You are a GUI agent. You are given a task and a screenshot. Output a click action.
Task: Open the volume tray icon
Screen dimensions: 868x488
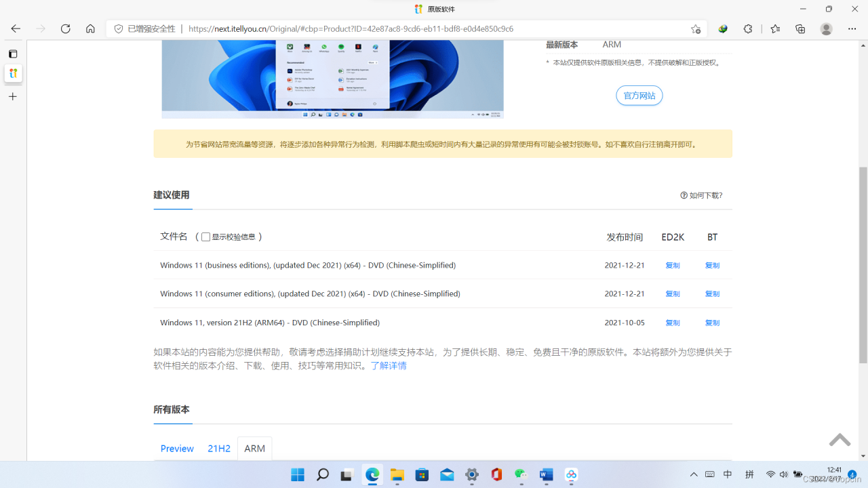[784, 474]
